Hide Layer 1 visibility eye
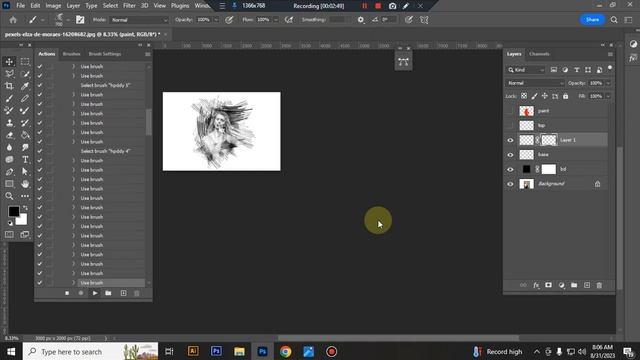The width and height of the screenshot is (640, 360). click(x=510, y=140)
